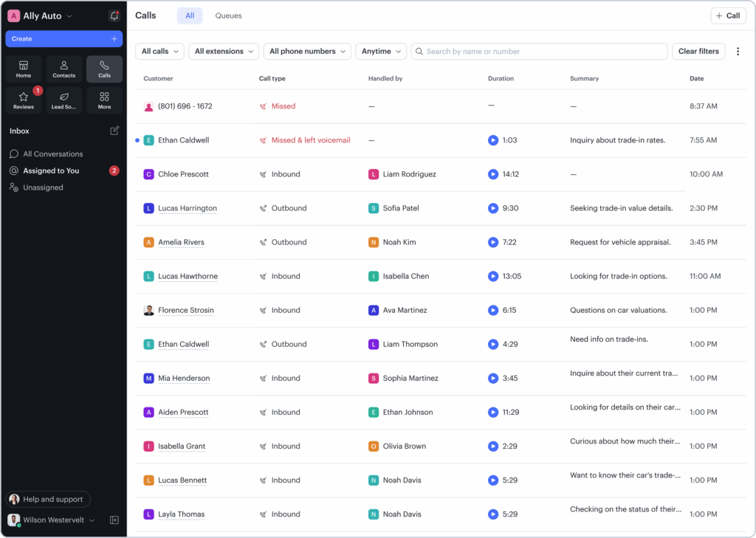The image size is (756, 538).
Task: Open the notifications bell icon
Action: click(x=114, y=15)
